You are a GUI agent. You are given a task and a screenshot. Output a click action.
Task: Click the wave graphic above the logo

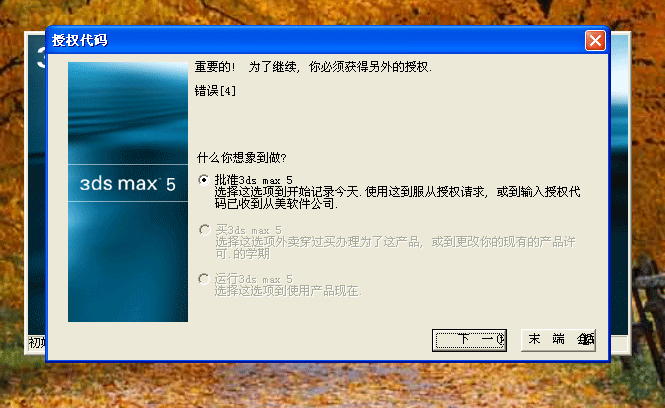(x=128, y=113)
